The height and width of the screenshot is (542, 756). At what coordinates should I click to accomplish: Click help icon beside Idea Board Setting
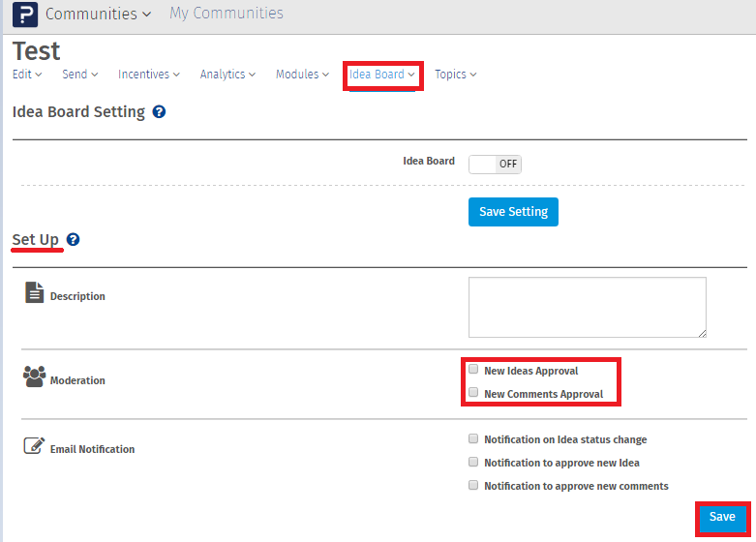point(160,112)
